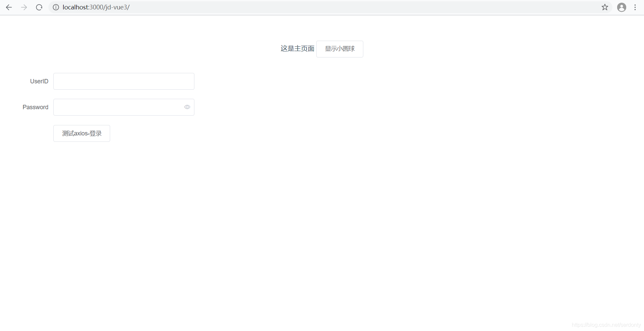644x331 pixels.
Task: Focus the Password input field
Action: [x=124, y=107]
